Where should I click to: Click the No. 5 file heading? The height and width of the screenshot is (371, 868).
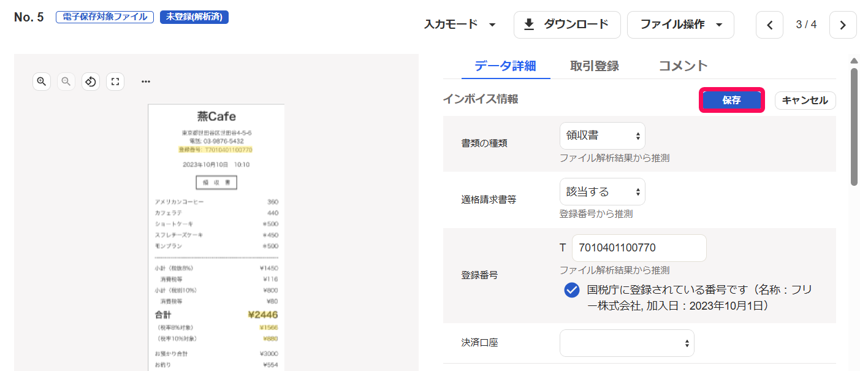coord(29,17)
